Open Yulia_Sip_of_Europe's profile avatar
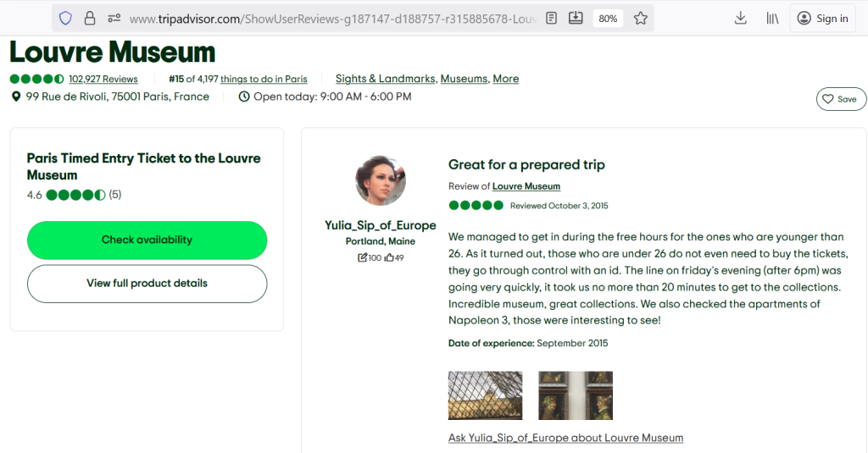 coord(381,180)
